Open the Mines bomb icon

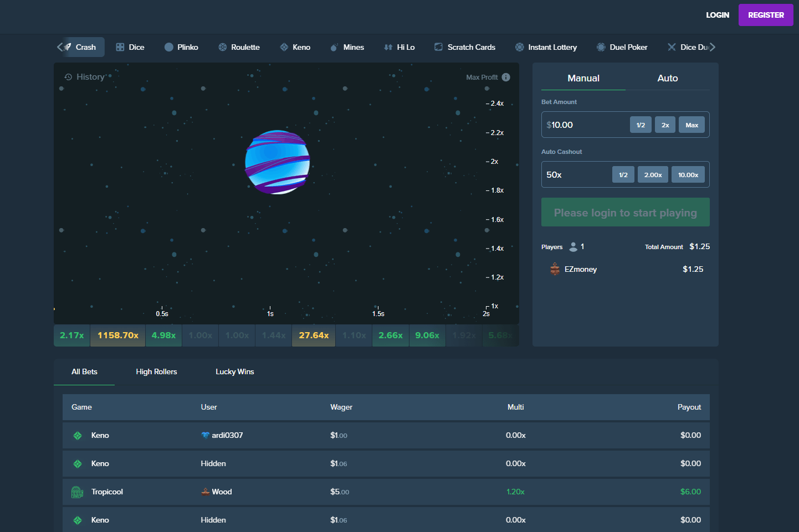[334, 47]
